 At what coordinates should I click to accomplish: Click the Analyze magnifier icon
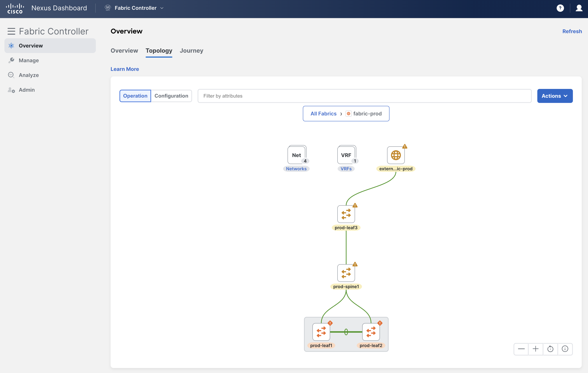pos(11,75)
